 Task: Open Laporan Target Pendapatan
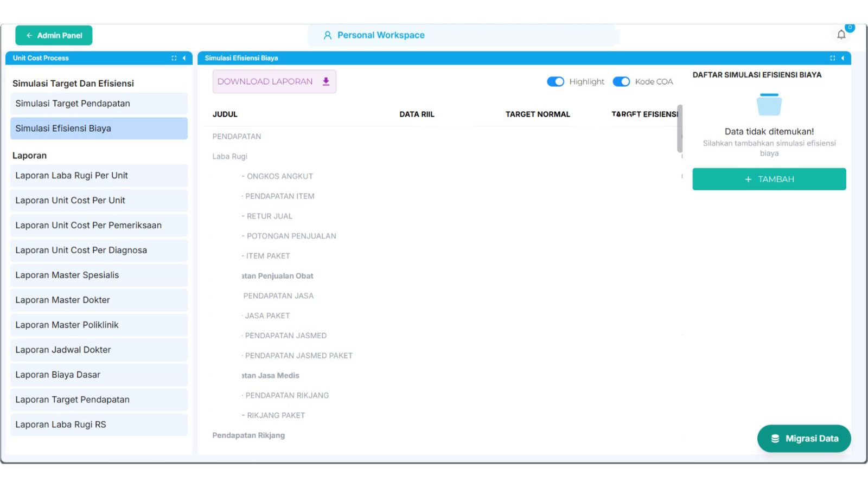(x=99, y=400)
